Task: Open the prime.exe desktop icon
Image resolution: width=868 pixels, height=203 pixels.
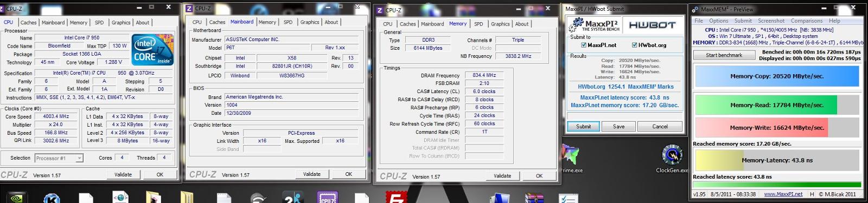Action: pyautogui.click(x=571, y=159)
